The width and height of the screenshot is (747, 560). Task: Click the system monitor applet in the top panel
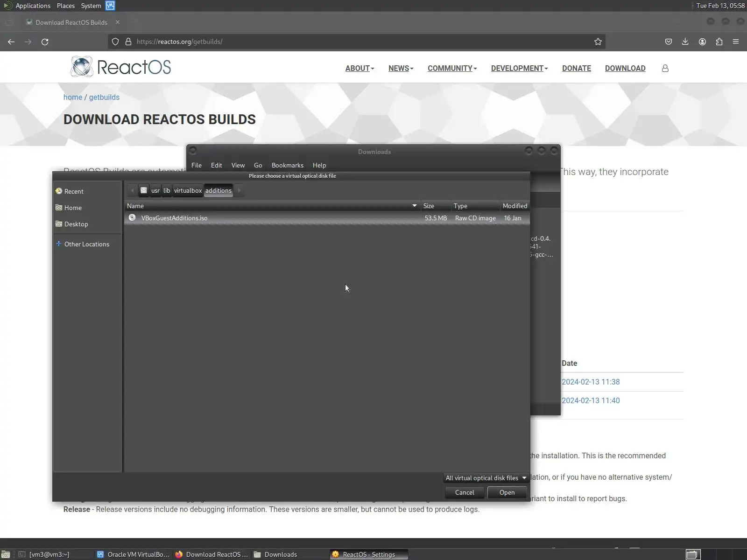[110, 6]
